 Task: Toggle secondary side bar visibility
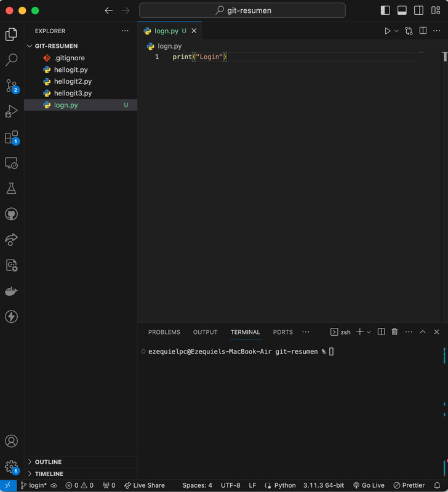[x=418, y=10]
